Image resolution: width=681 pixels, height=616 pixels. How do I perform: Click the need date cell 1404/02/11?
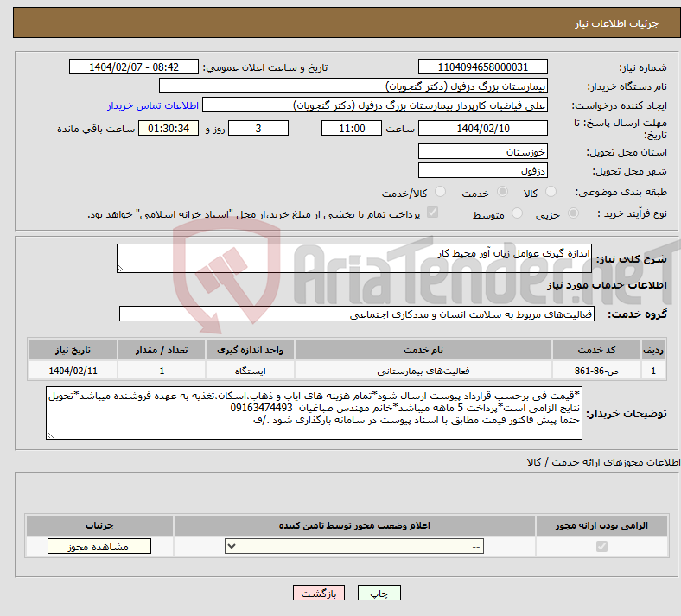[73, 371]
